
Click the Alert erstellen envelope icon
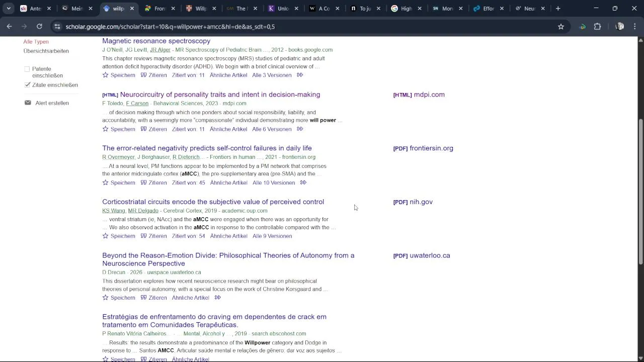coord(28,103)
